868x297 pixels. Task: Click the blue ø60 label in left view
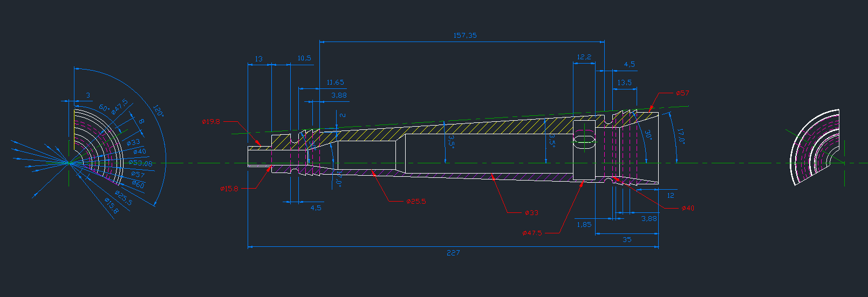[x=138, y=184]
